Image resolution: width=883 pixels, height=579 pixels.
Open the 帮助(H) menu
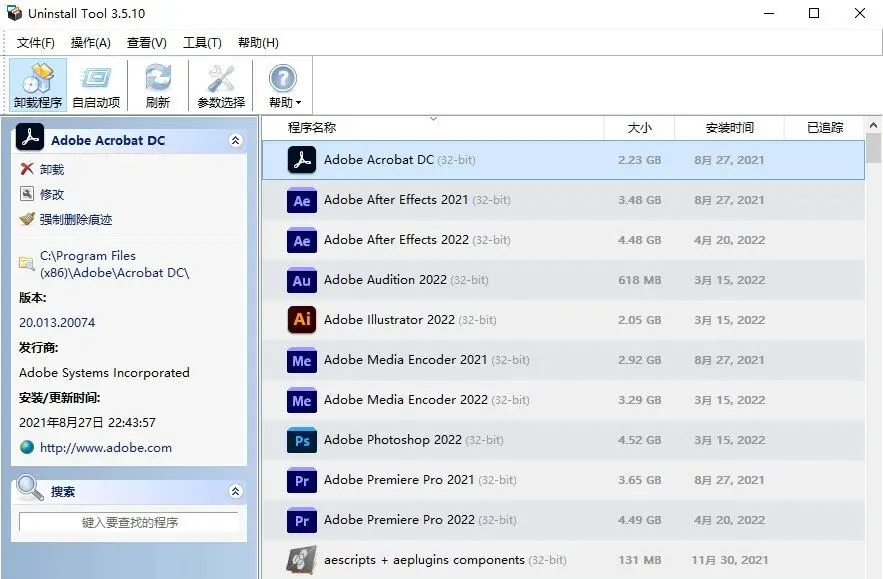258,43
